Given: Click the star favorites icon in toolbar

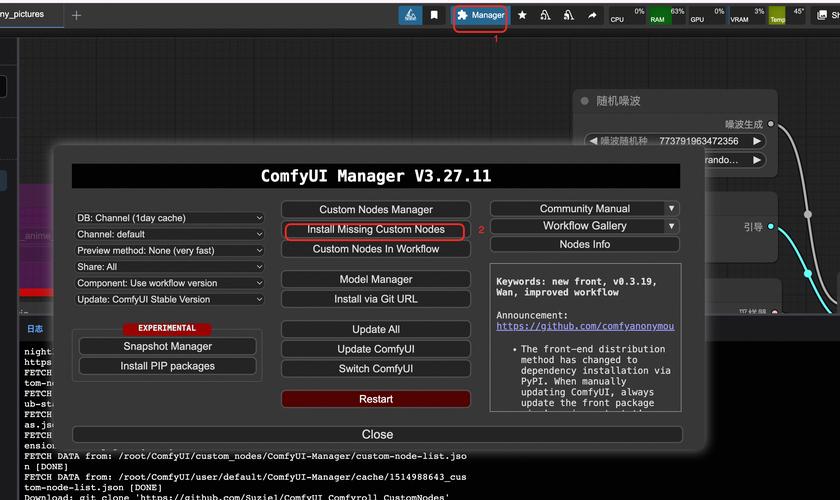Looking at the screenshot, I should [522, 16].
